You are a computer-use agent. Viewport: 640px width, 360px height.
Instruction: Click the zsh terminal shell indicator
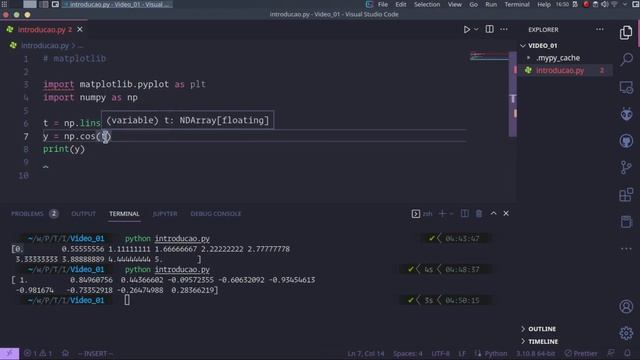point(422,213)
